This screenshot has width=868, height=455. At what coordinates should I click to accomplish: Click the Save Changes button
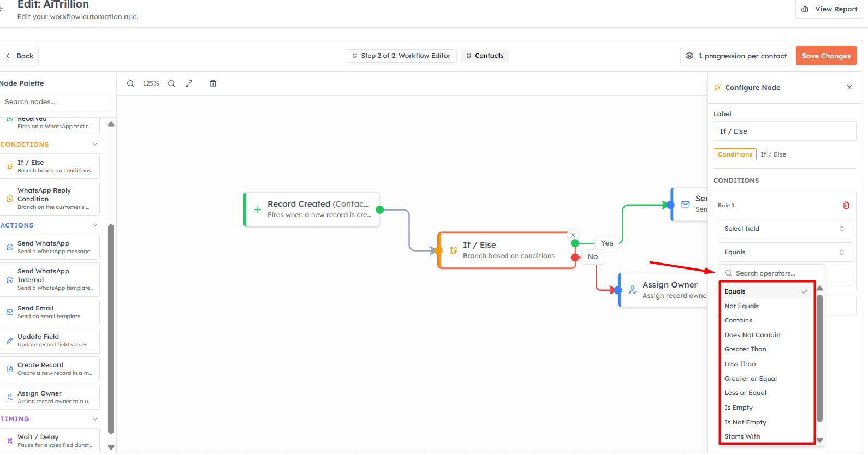click(826, 56)
